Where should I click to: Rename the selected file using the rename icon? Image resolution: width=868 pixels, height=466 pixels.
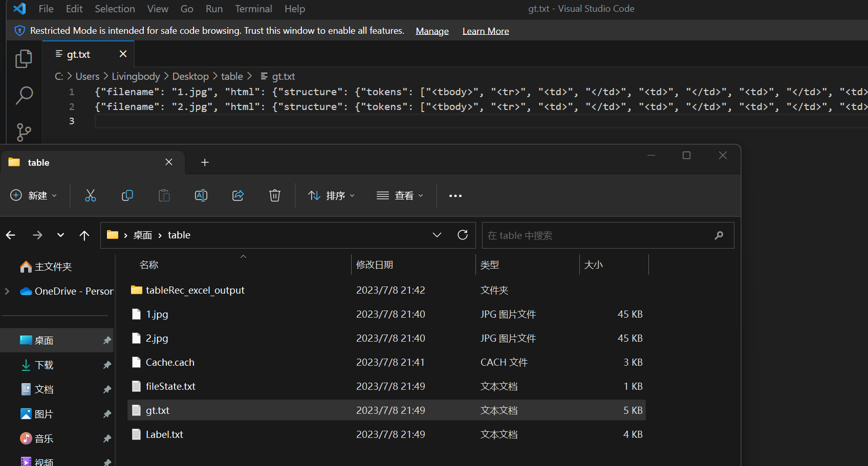(201, 195)
